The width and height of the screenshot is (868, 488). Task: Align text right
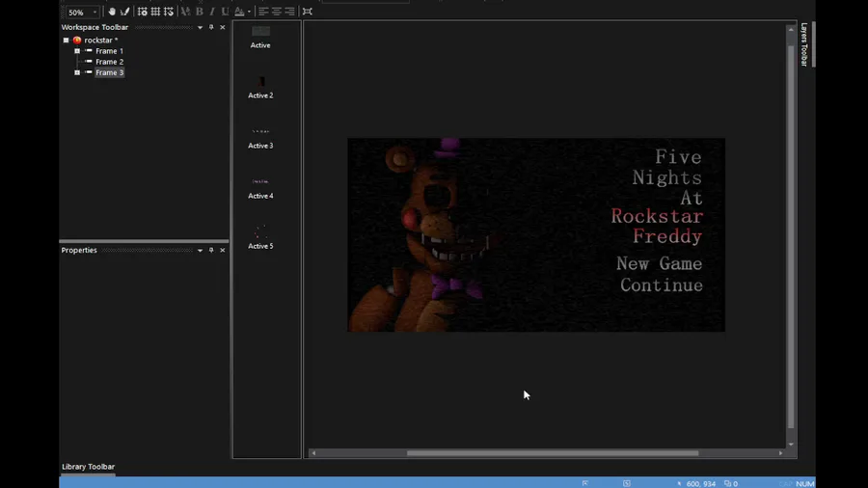pyautogui.click(x=290, y=11)
